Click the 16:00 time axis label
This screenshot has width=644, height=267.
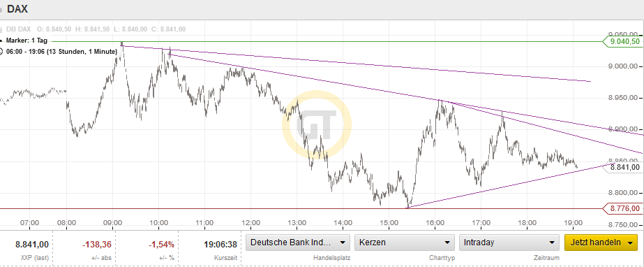pyautogui.click(x=435, y=223)
